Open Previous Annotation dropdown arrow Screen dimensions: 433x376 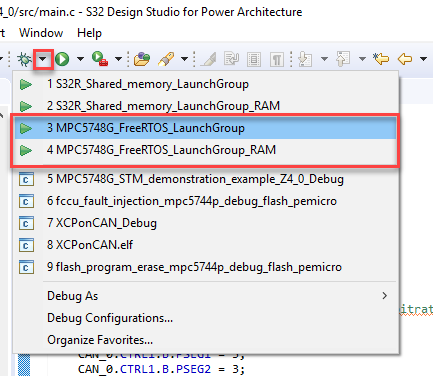pyautogui.click(x=362, y=59)
